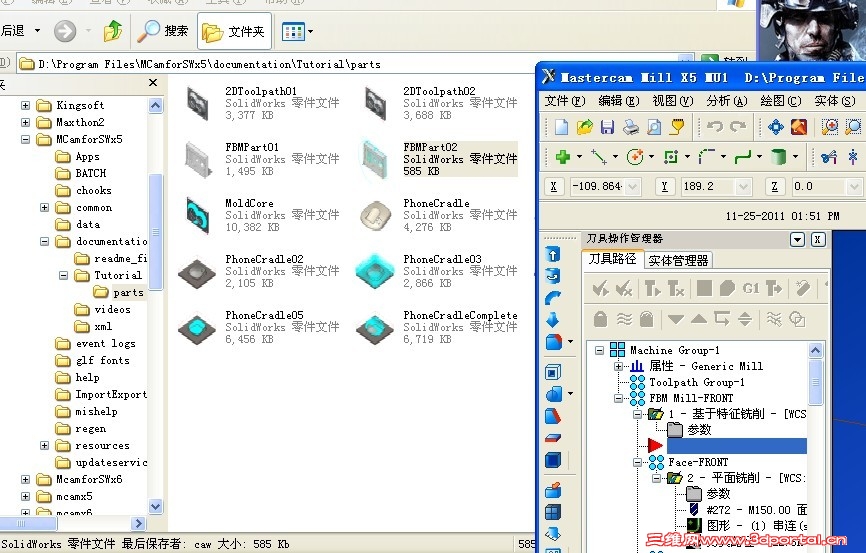Viewport: 866px width, 553px height.
Task: Click the blue up-arrow view icon
Action: tap(553, 254)
